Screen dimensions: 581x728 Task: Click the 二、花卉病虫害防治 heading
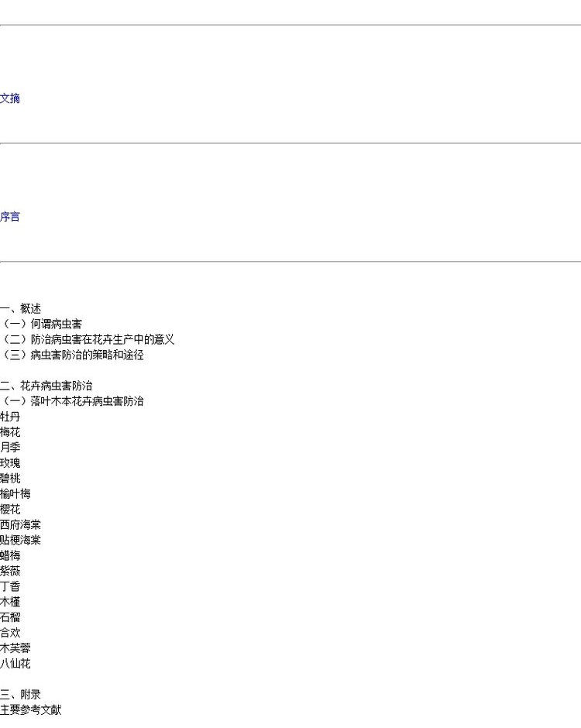click(46, 386)
